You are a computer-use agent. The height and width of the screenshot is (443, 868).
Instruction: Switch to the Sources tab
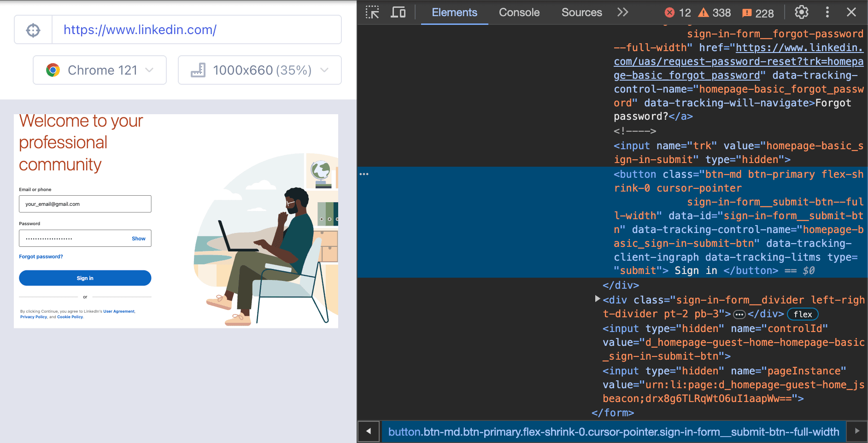(581, 12)
